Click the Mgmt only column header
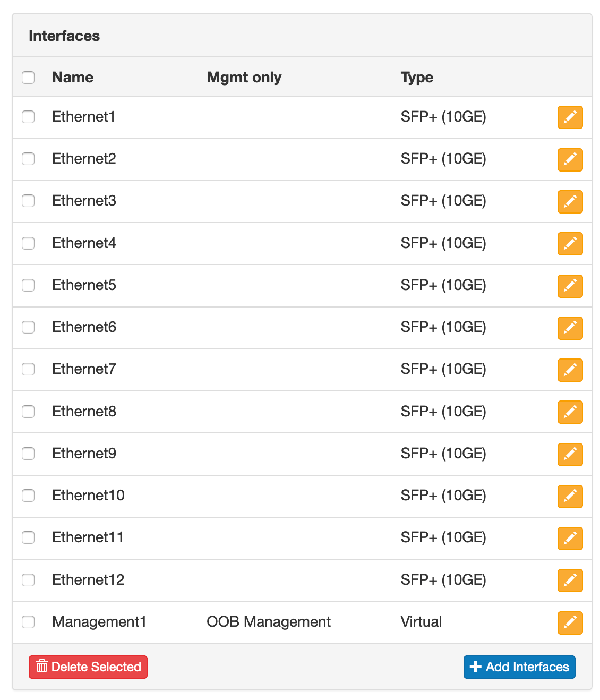 [x=244, y=78]
